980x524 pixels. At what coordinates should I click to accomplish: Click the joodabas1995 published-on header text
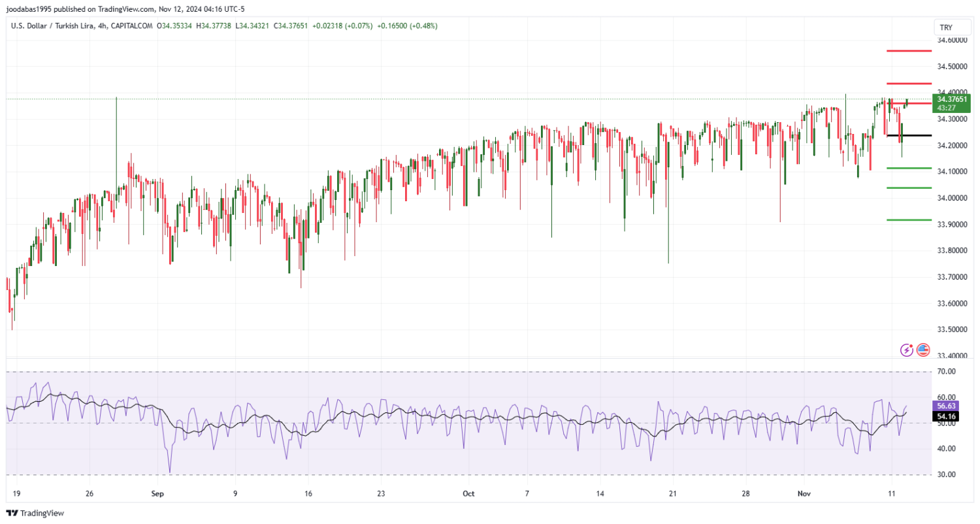coord(125,9)
